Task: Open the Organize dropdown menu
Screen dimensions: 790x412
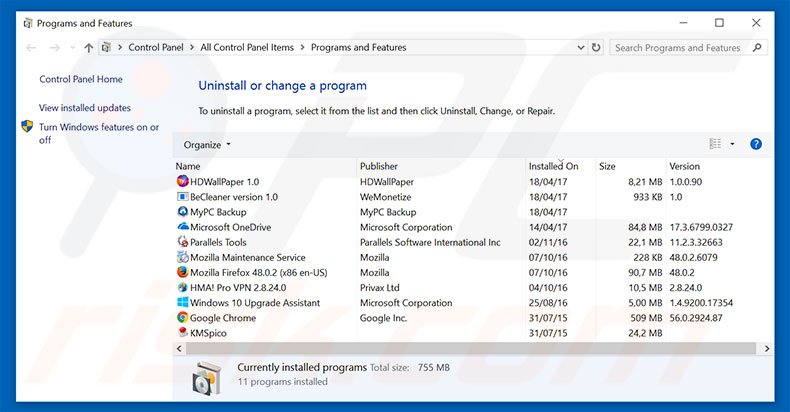Action: coord(207,145)
